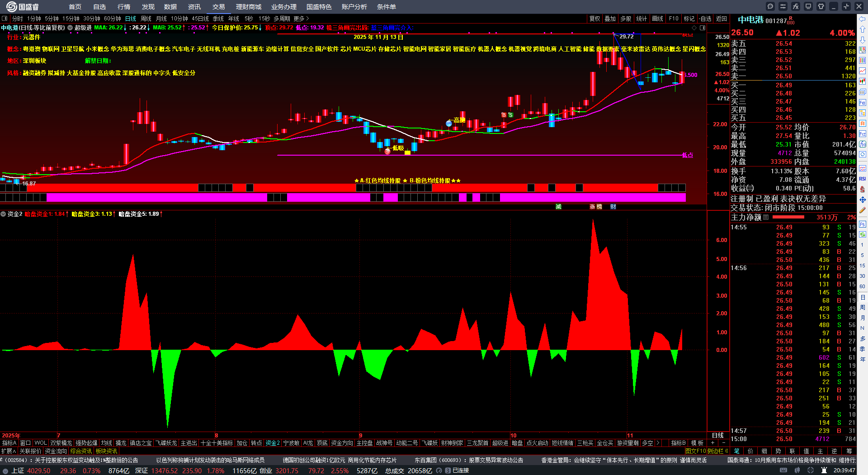Click 统计 button
The width and height of the screenshot is (868, 475).
click(x=642, y=19)
